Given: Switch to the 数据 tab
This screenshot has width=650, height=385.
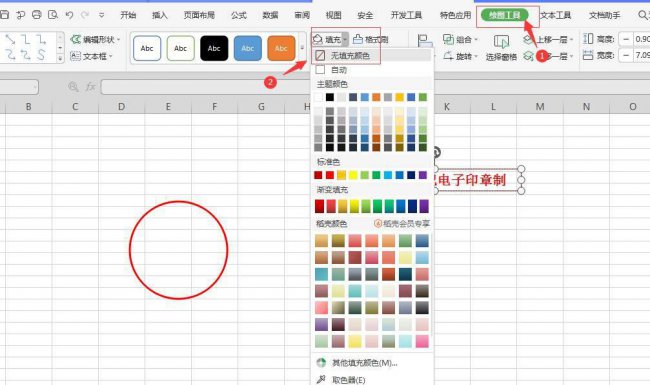Looking at the screenshot, I should point(270,15).
